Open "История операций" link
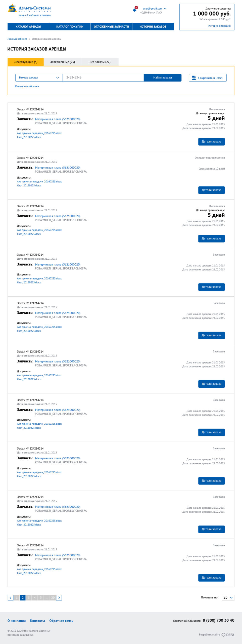This screenshot has height=644, width=242. tap(219, 26)
